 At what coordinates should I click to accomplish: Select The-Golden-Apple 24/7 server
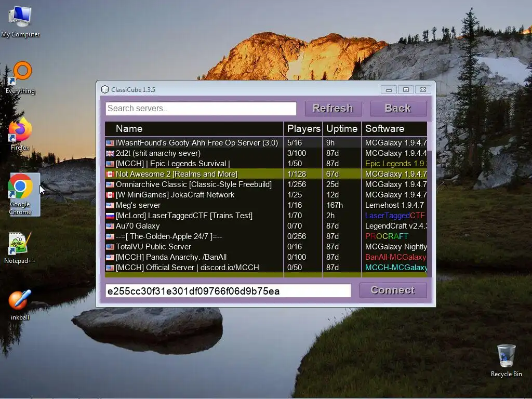(266, 236)
